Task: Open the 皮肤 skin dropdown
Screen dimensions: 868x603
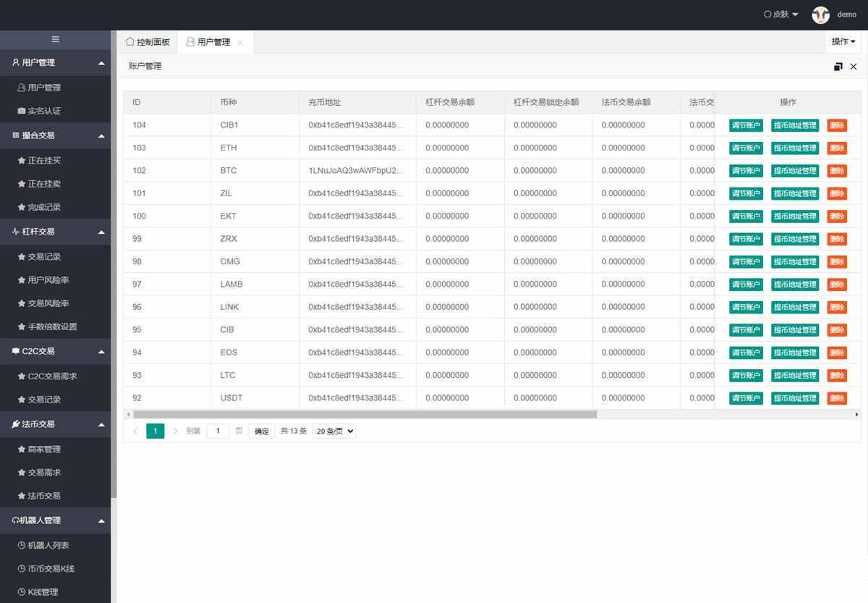Action: pyautogui.click(x=781, y=14)
